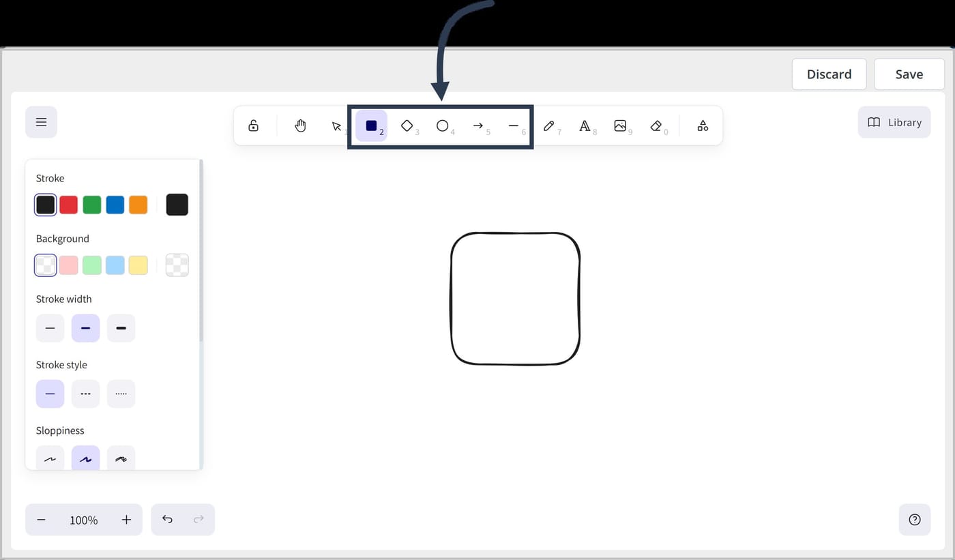Select the Eraser tool
The height and width of the screenshot is (560, 955).
click(x=656, y=126)
